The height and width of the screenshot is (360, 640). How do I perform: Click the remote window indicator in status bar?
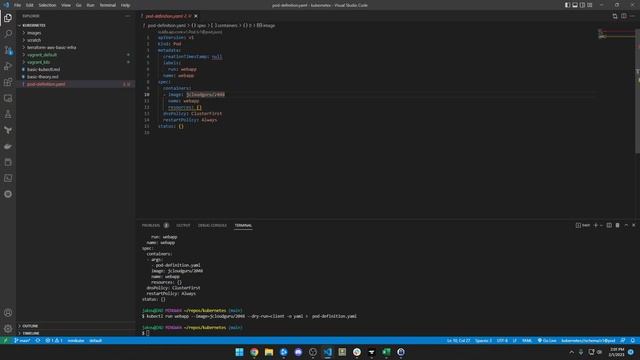5,340
